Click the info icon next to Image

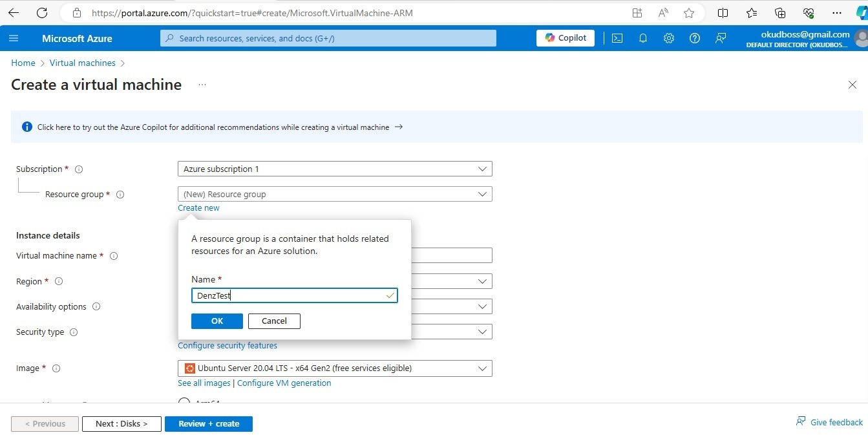click(x=56, y=368)
